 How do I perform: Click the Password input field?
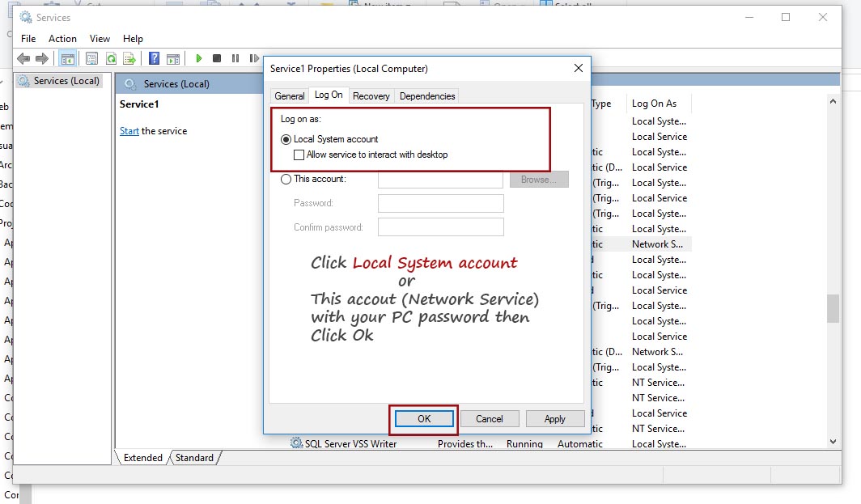pyautogui.click(x=440, y=203)
